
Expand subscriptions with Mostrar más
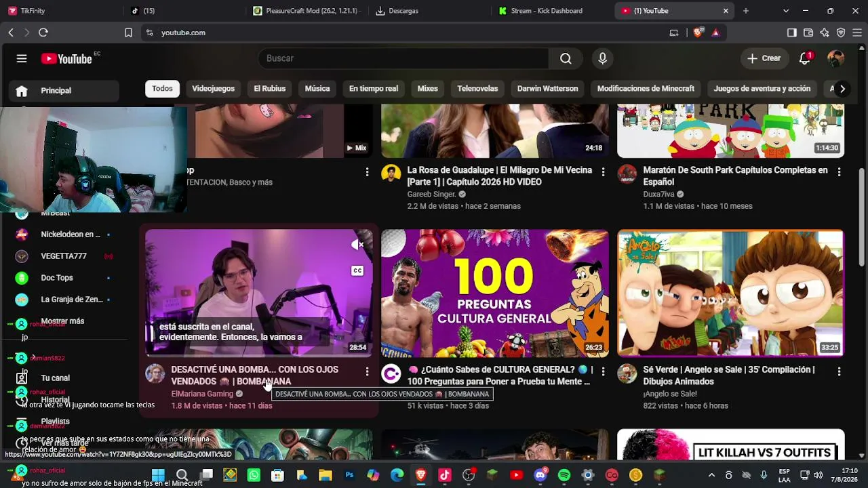(x=62, y=321)
